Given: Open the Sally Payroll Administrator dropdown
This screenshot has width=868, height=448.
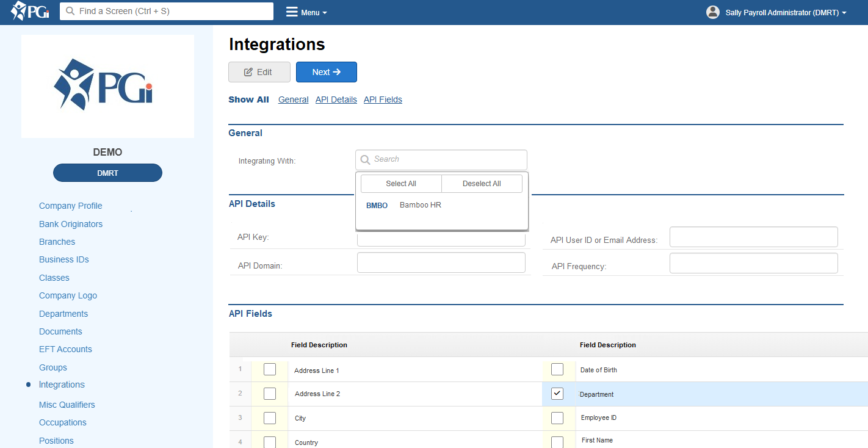Looking at the screenshot, I should [785, 13].
